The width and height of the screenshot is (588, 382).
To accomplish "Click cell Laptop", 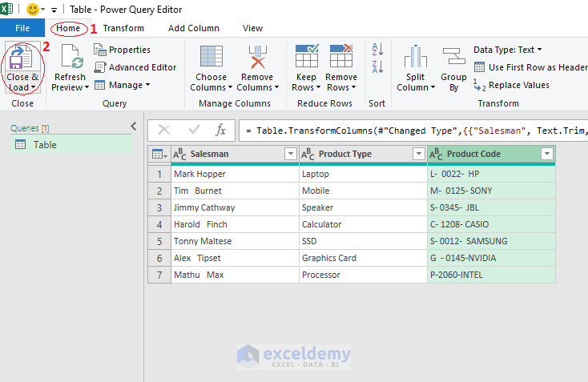I will [x=364, y=174].
